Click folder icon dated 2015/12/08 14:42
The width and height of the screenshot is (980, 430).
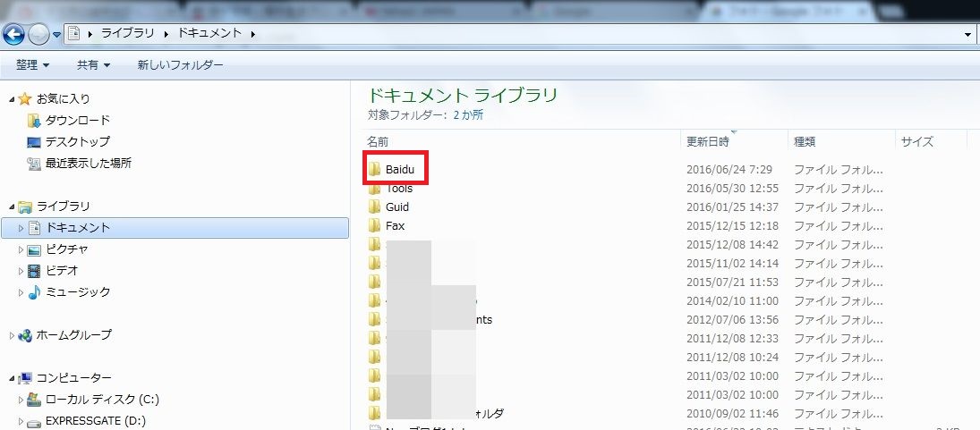374,244
